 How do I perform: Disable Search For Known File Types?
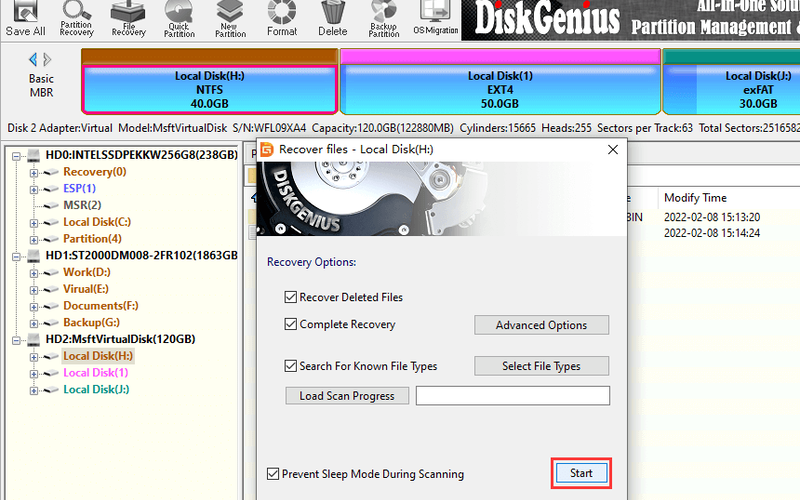[291, 366]
